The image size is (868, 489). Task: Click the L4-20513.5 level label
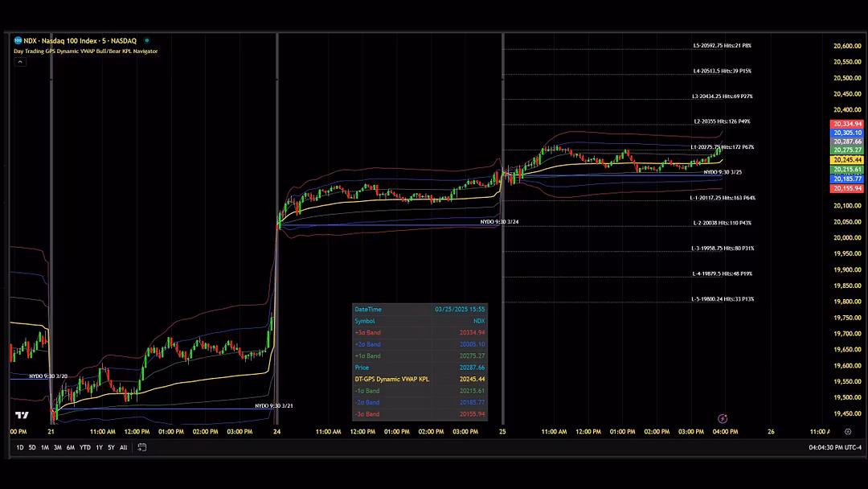point(722,71)
